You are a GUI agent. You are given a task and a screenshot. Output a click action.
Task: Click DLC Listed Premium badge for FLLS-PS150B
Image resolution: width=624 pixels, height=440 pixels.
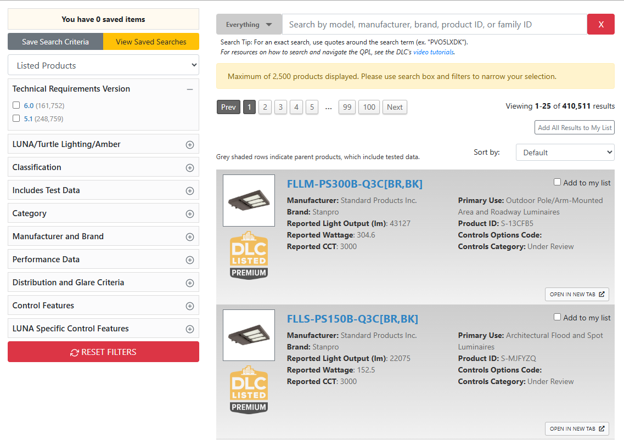249,390
